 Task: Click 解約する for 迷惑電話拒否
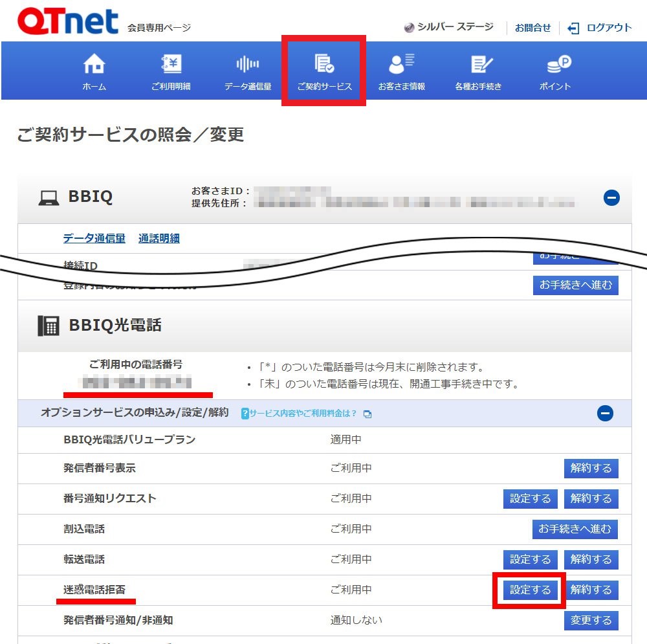(591, 590)
